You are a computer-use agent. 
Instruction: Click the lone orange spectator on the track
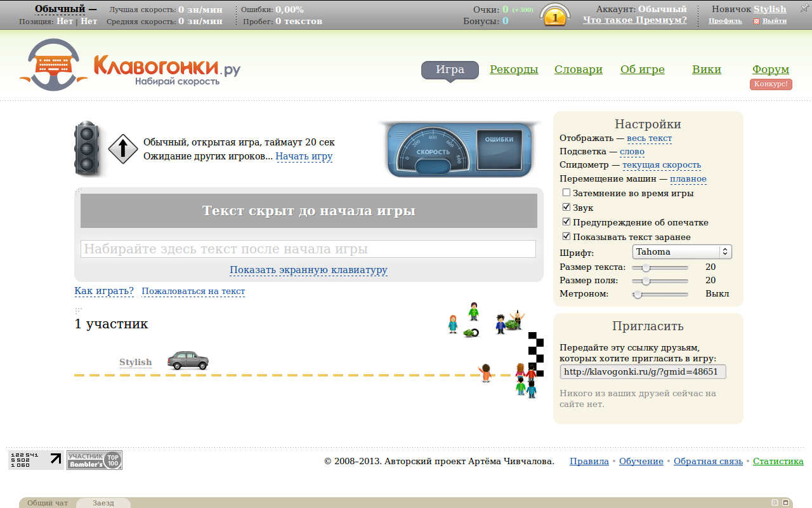(485, 372)
